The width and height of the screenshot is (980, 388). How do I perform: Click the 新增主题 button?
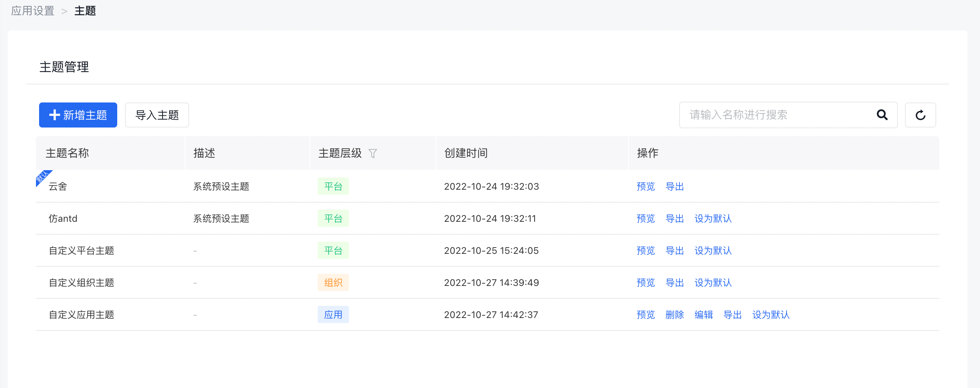click(x=78, y=115)
